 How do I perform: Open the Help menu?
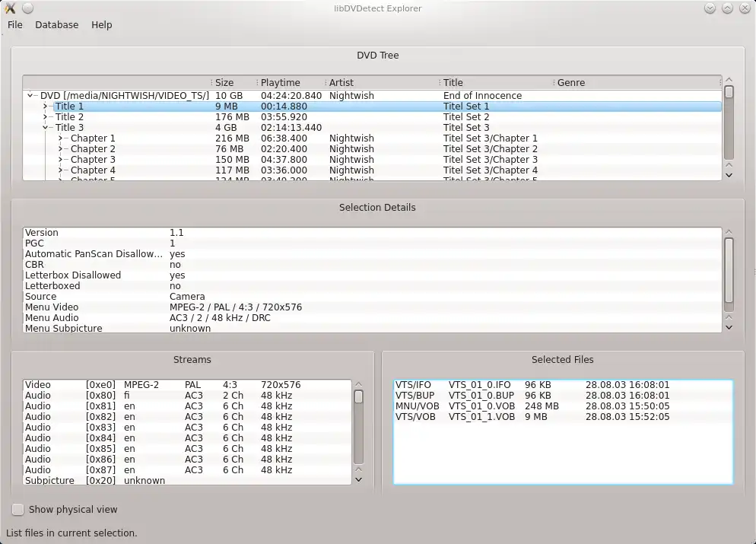(x=101, y=24)
